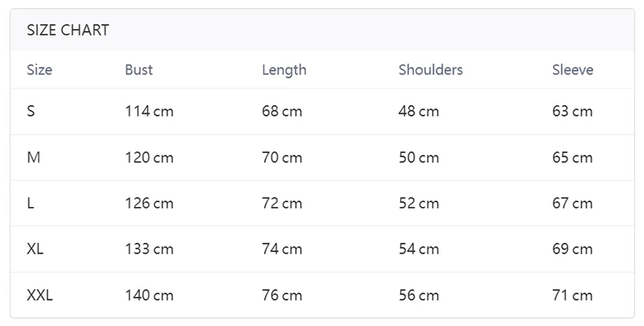
Task: Select the Shoulders column header
Action: (x=431, y=70)
